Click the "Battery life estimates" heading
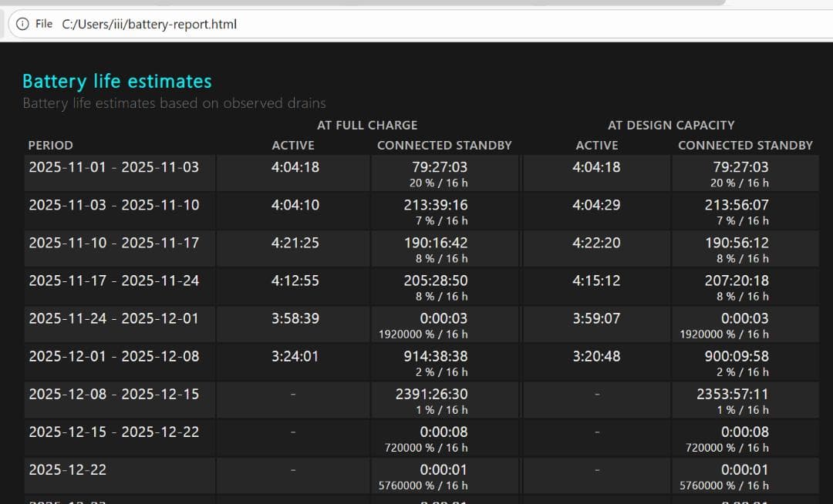This screenshot has height=504, width=833. click(x=116, y=81)
